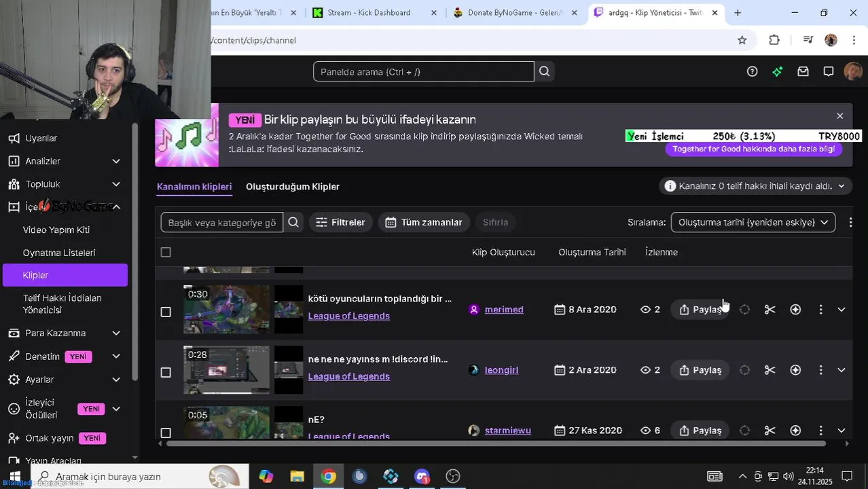Click plus circle icon on merimed clip row
The width and height of the screenshot is (868, 489).
tap(795, 310)
